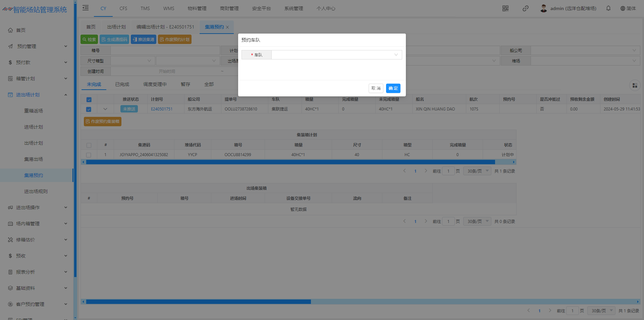Toggle the select-all checkbox in plan table header
The image size is (644, 320).
point(89,100)
